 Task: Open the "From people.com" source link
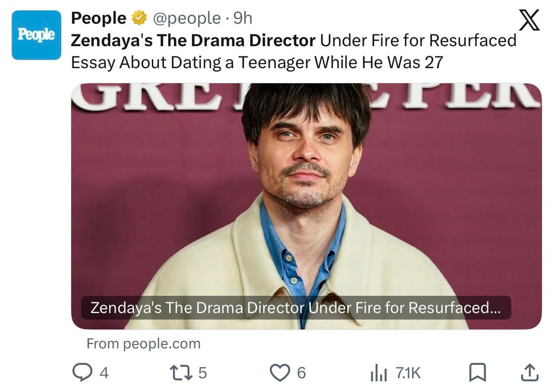click(143, 343)
